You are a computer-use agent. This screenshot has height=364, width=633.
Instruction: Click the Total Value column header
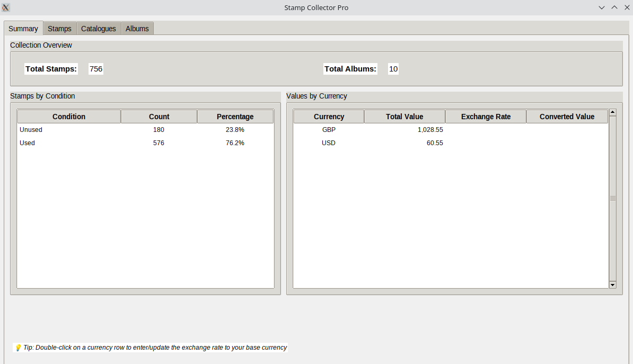pos(405,117)
